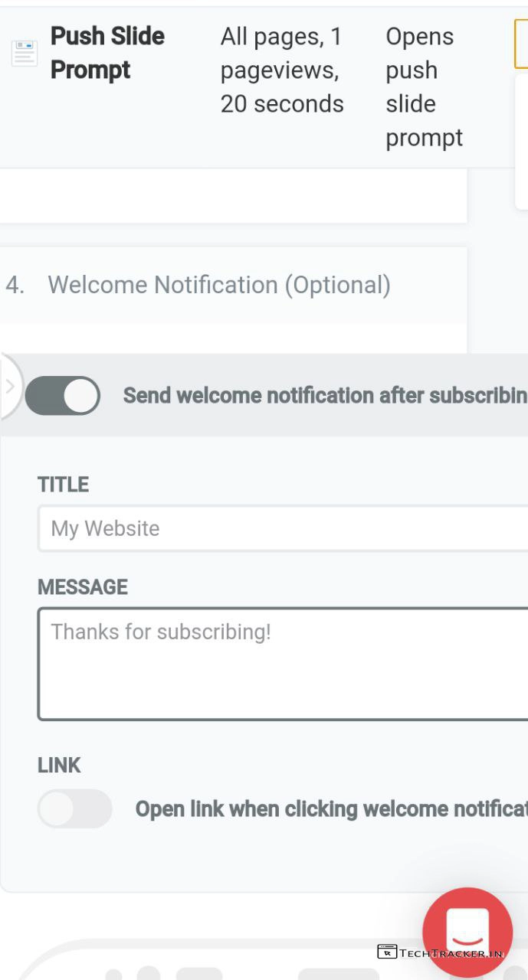Click the TechTracker.in watermark text
The width and height of the screenshot is (528, 980).
(x=451, y=953)
